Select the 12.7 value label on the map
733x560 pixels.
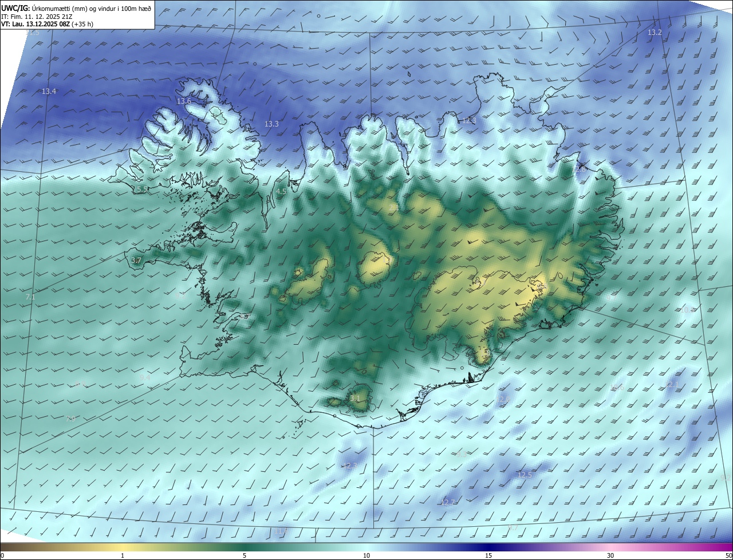[448, 503]
